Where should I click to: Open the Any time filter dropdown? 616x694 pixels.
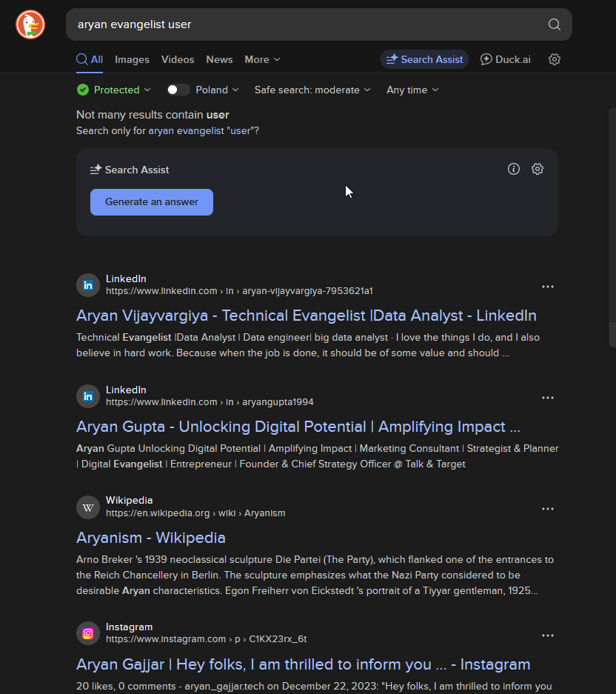pos(412,90)
